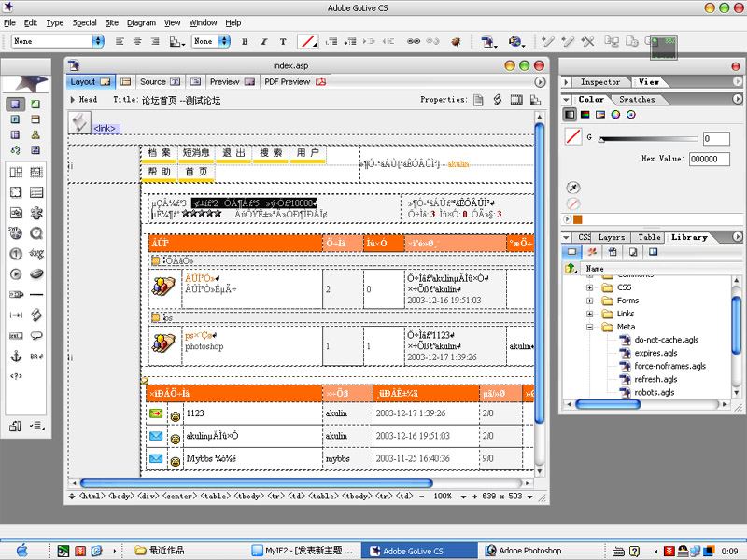Viewport: 747px width, 560px height.
Task: Click the eyedropper tool in Color panel
Action: pos(573,188)
